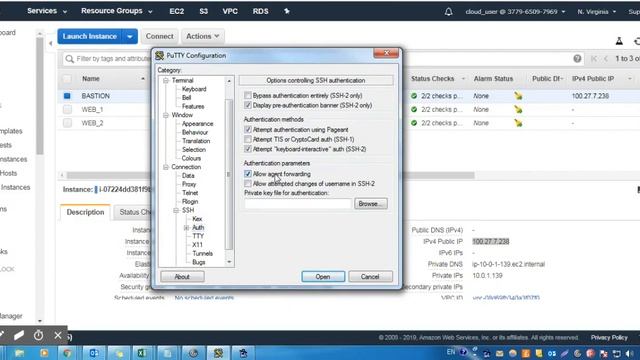This screenshot has height=360, width=640.
Task: Click the Connect button
Action: [x=159, y=36]
